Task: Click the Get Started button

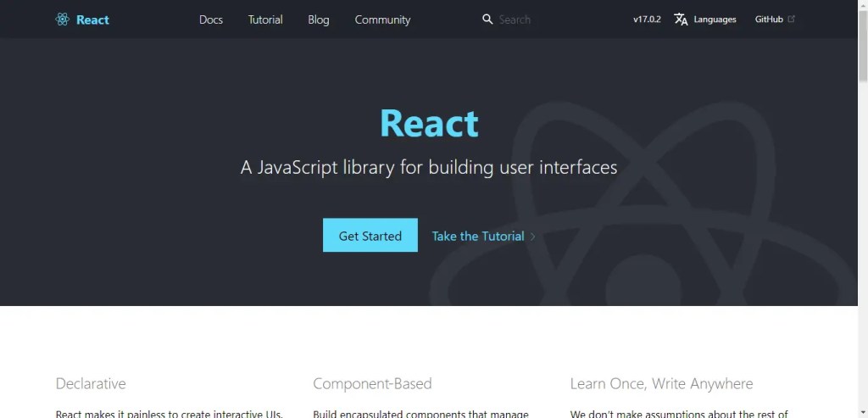Action: 370,236
